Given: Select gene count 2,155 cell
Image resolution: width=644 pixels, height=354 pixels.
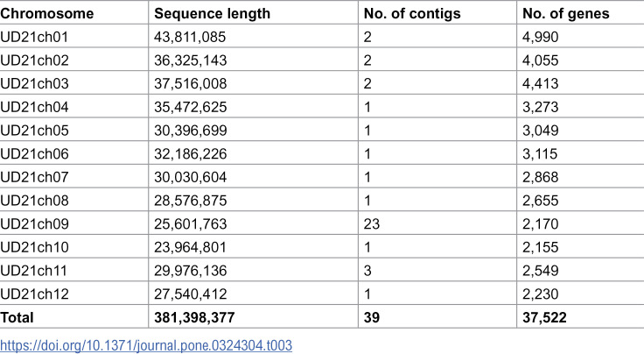Looking at the screenshot, I should [x=540, y=247].
